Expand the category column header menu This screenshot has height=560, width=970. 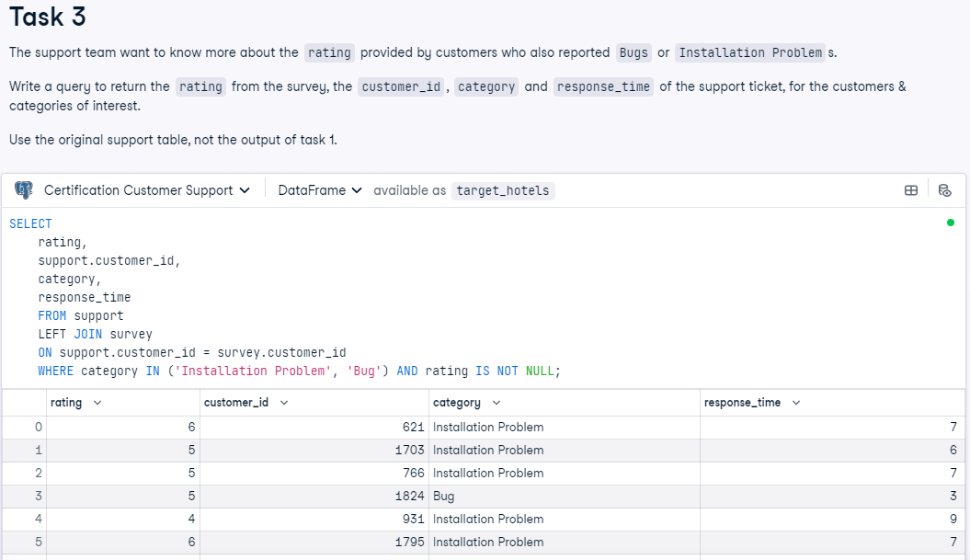click(496, 403)
